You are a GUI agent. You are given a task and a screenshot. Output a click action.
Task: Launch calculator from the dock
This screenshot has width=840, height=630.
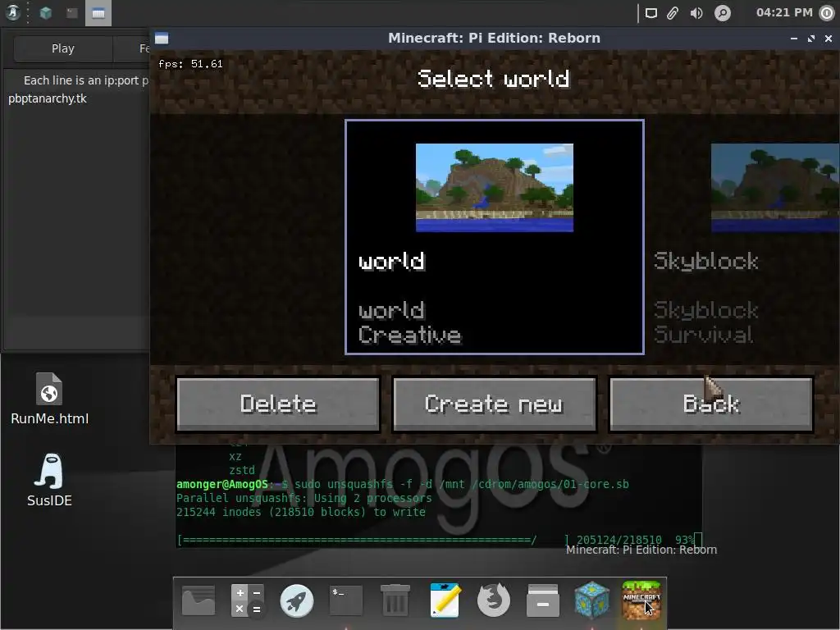coord(247,600)
